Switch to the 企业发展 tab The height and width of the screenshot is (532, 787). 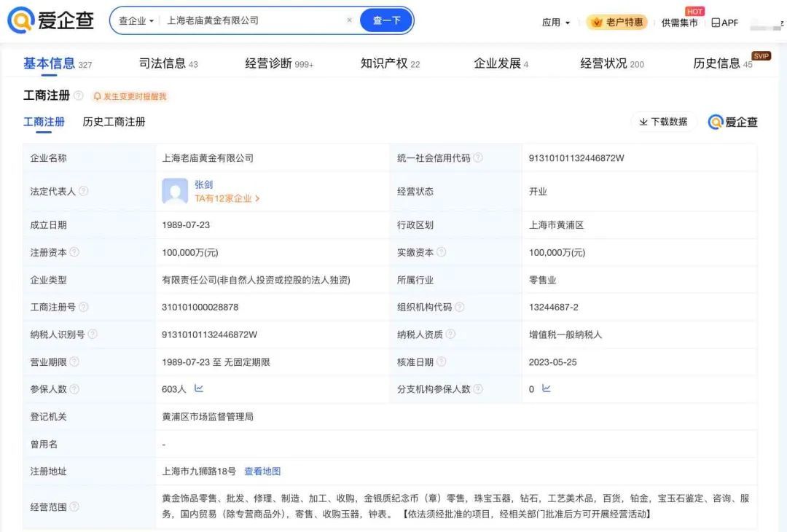501,63
